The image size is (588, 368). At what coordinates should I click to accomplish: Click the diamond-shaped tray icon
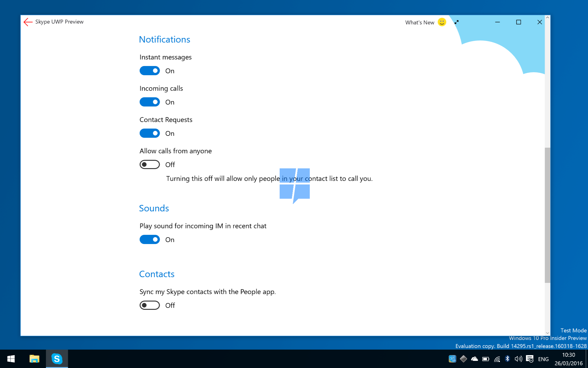point(463,359)
